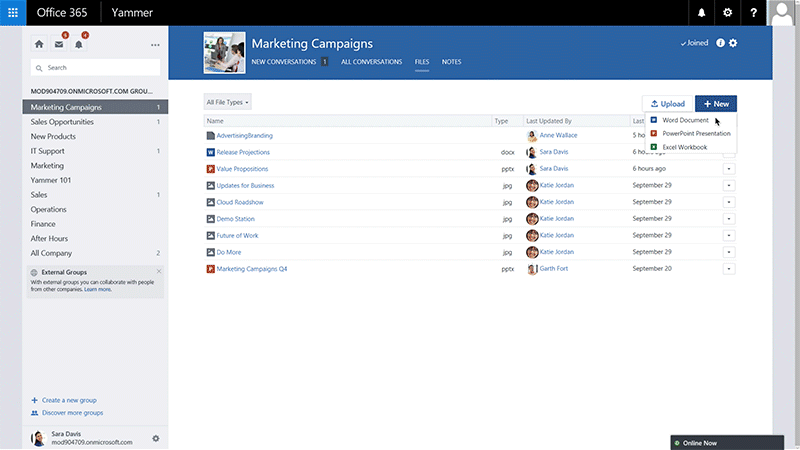Click the Updates for Business image file icon
This screenshot has height=450, width=800.
point(210,186)
